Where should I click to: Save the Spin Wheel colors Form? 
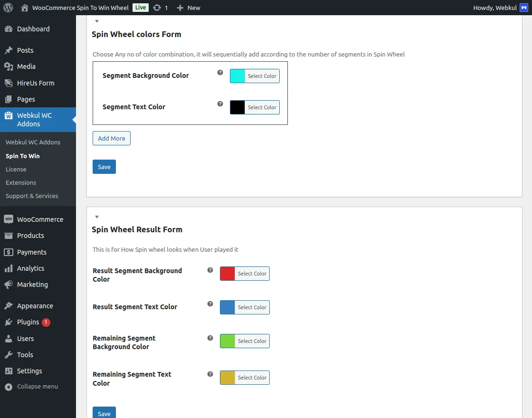coord(104,167)
